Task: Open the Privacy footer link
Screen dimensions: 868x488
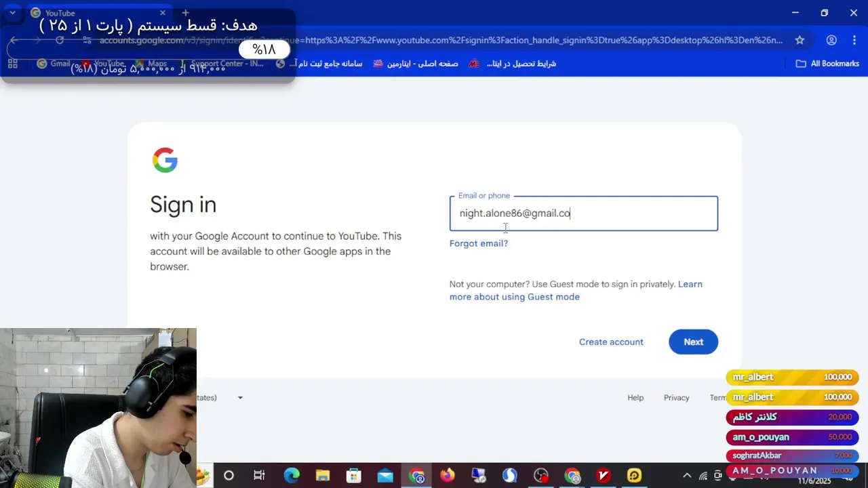Action: click(676, 398)
